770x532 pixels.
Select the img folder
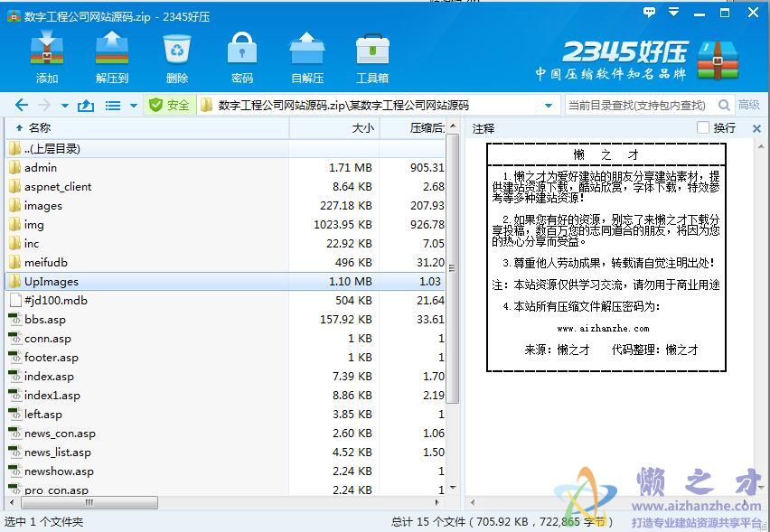[226, 225]
